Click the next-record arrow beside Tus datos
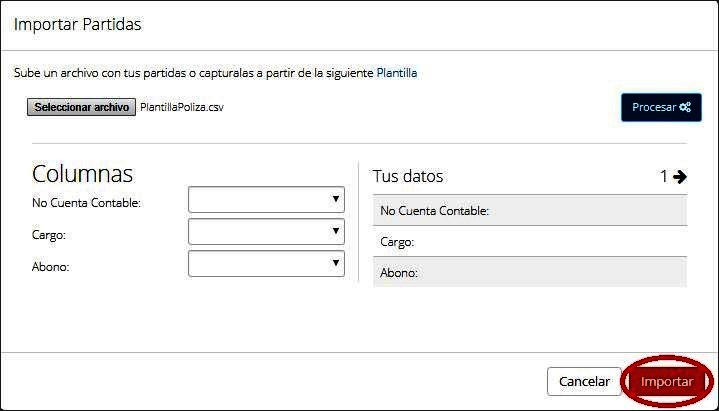 (680, 176)
